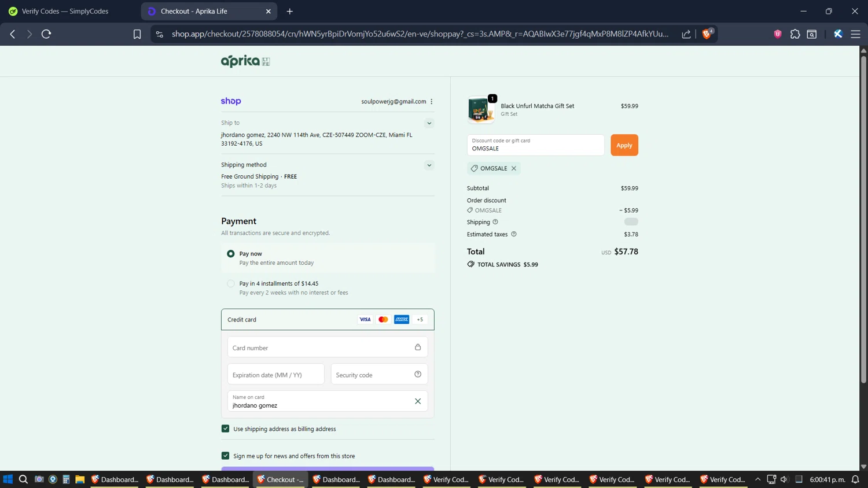Click the Shop logo
The height and width of the screenshot is (488, 868).
[231, 101]
